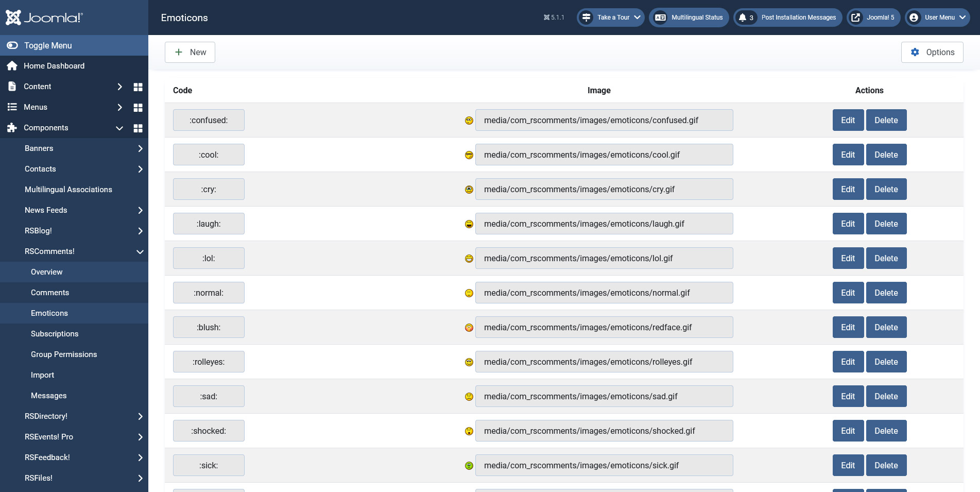This screenshot has height=492, width=980.
Task: Click the :rolleyes: code field
Action: click(x=209, y=362)
